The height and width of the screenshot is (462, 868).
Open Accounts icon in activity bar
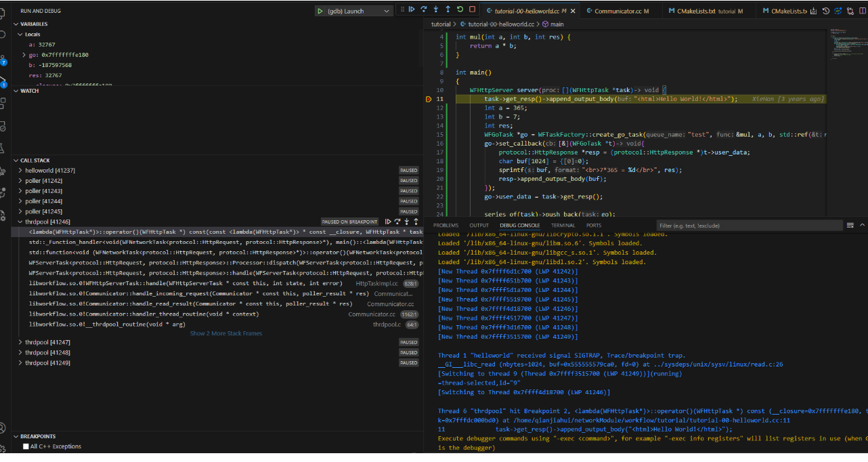point(3,428)
